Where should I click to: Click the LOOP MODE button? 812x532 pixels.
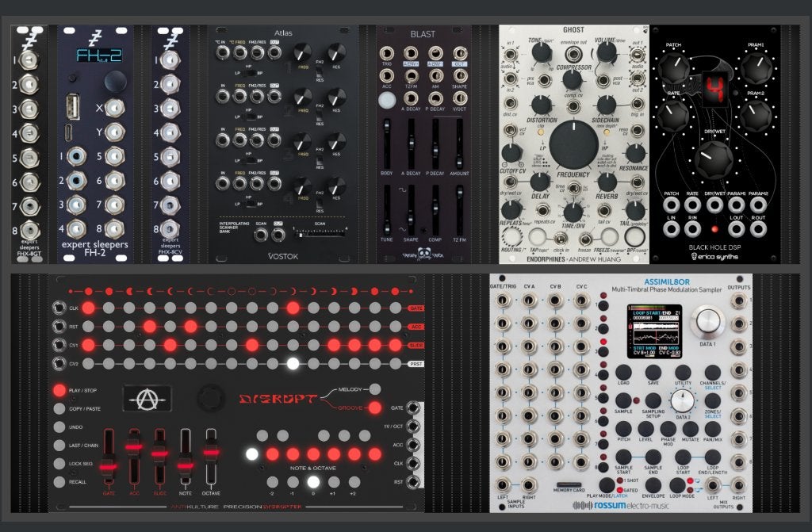coord(677,485)
